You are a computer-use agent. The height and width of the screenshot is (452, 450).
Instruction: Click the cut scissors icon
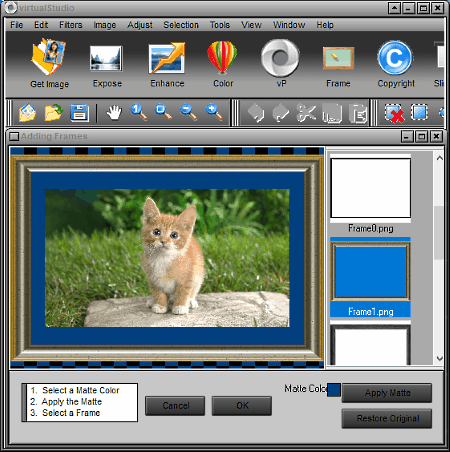coord(306,113)
